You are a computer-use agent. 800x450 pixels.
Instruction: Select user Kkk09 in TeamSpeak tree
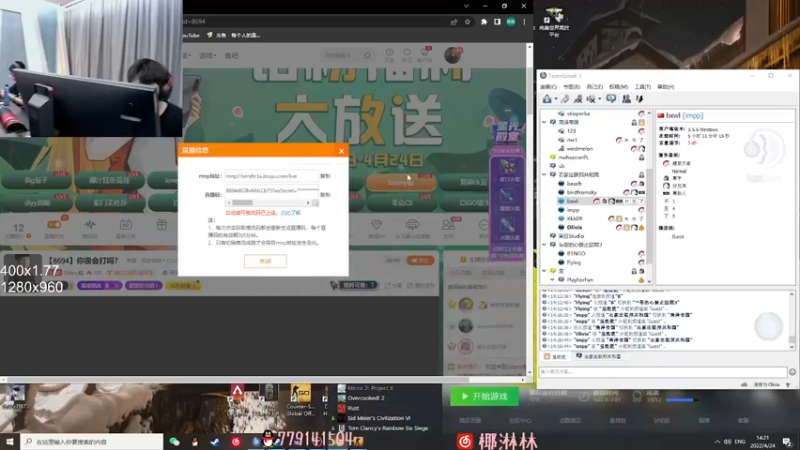[x=574, y=218]
